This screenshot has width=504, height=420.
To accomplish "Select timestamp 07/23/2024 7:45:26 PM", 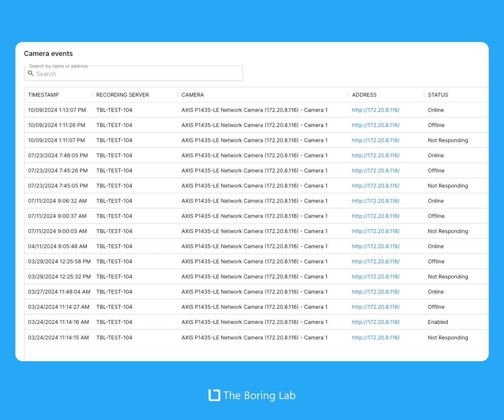I will click(x=58, y=171).
